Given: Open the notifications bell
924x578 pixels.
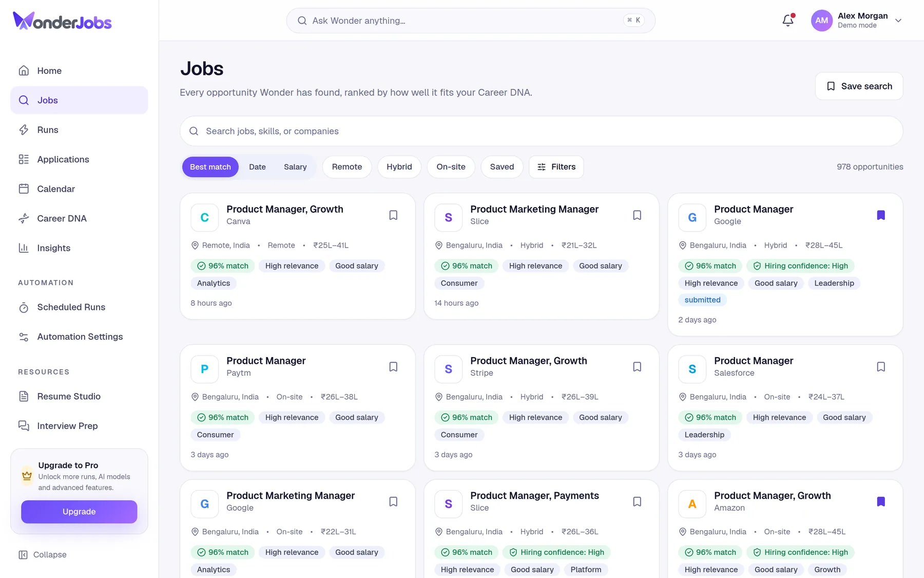Looking at the screenshot, I should [x=788, y=21].
